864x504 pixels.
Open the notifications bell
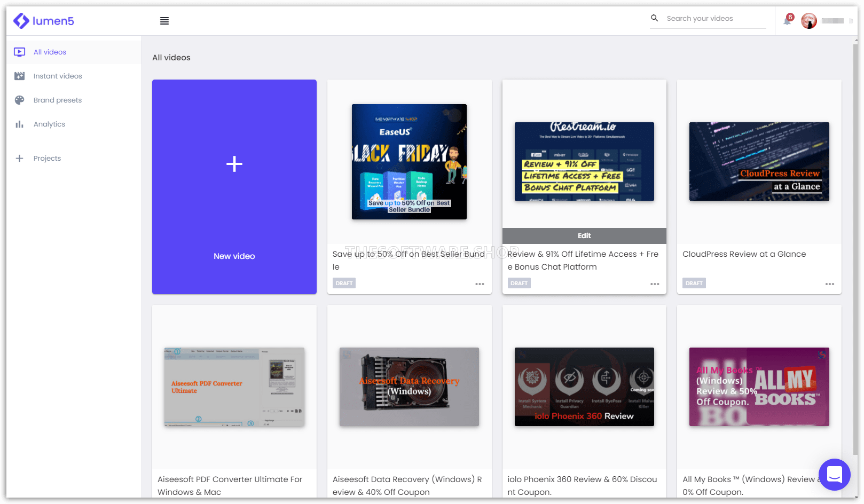coord(787,21)
